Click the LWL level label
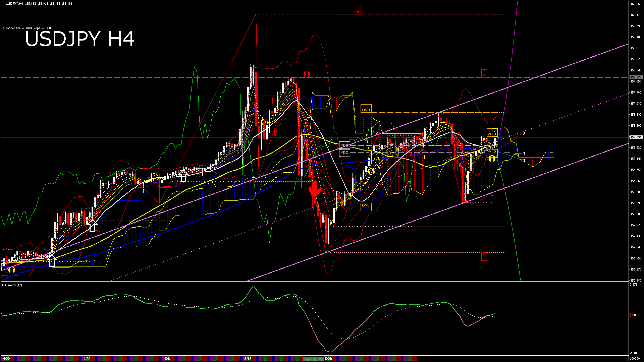The image size is (644, 362). point(366,205)
